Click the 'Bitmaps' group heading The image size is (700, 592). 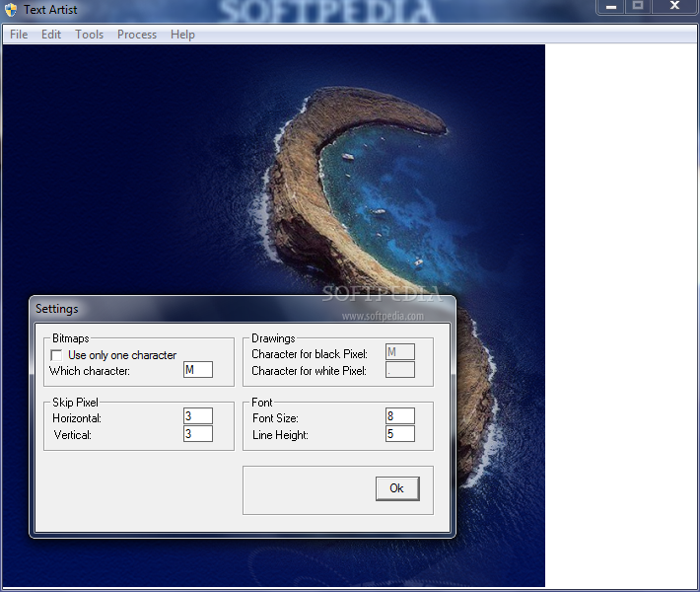[71, 338]
